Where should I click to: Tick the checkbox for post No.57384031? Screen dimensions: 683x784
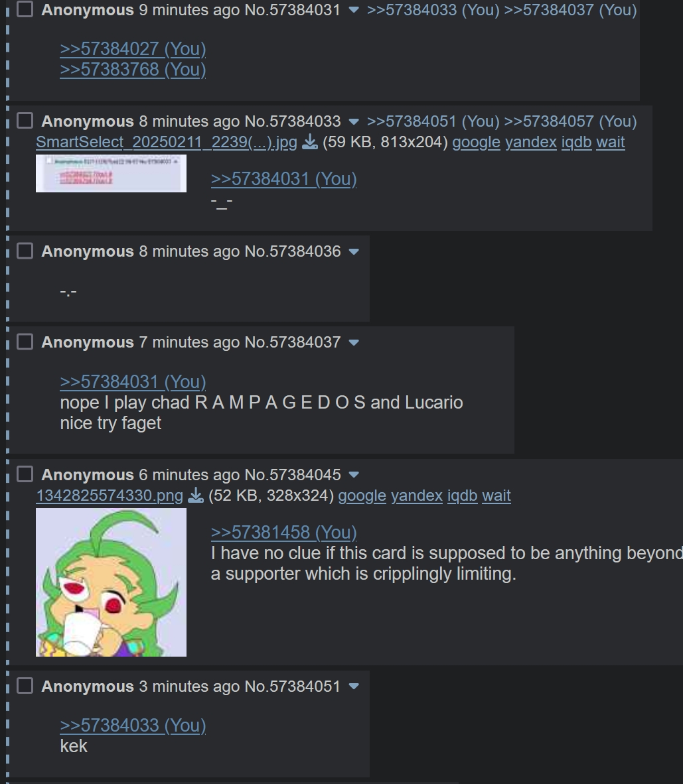pyautogui.click(x=25, y=9)
